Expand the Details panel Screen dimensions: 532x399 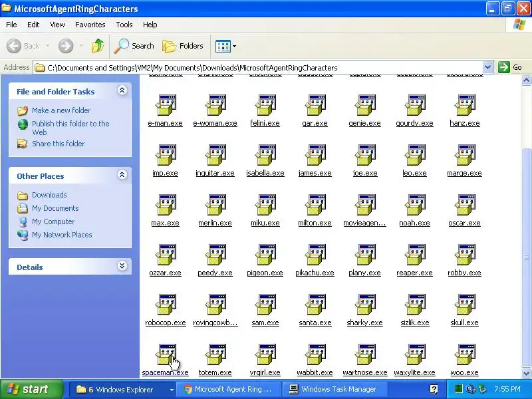point(122,266)
